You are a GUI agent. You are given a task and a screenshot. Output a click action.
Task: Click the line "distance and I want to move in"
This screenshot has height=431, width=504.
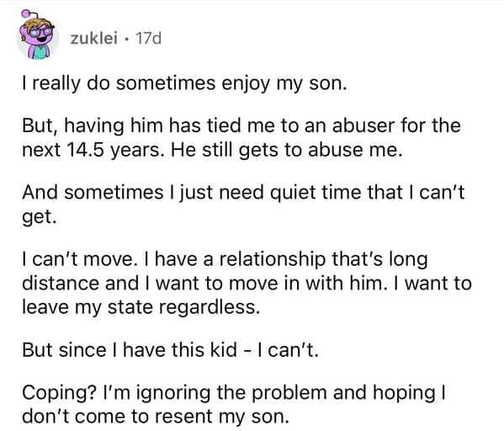247,284
